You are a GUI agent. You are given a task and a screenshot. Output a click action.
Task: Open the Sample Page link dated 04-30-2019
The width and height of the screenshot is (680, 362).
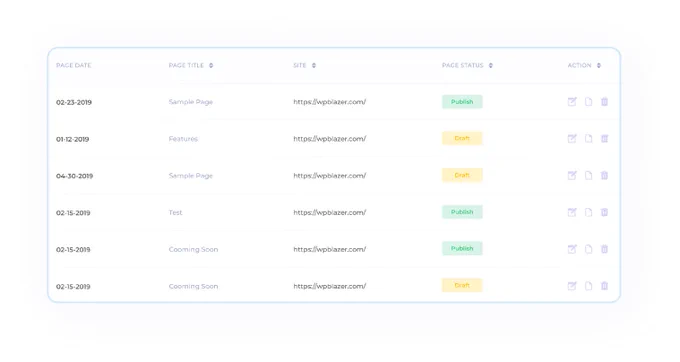coord(190,176)
